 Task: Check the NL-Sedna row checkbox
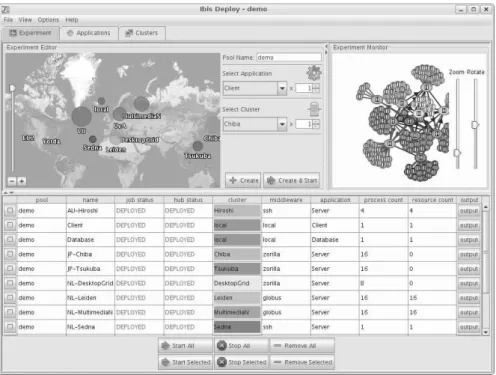(x=10, y=327)
